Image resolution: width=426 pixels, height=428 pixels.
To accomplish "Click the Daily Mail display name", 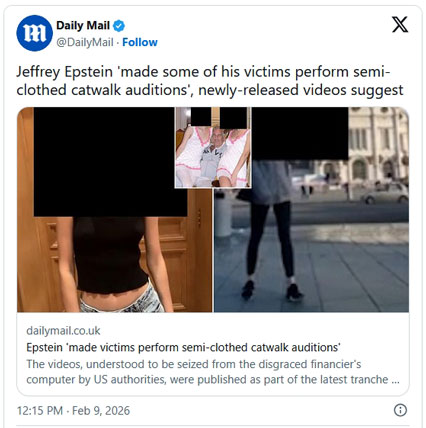I will 83,25.
